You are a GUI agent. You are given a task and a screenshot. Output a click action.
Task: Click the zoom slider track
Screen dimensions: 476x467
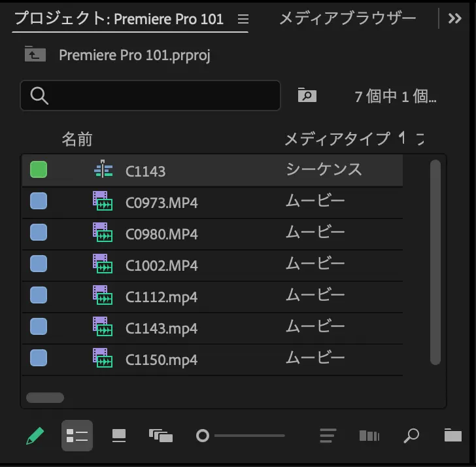point(250,436)
